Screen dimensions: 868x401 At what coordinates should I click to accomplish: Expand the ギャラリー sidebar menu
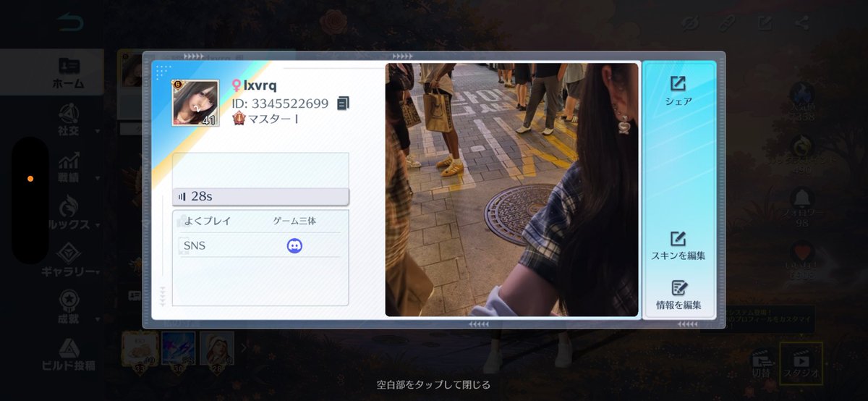click(x=68, y=261)
